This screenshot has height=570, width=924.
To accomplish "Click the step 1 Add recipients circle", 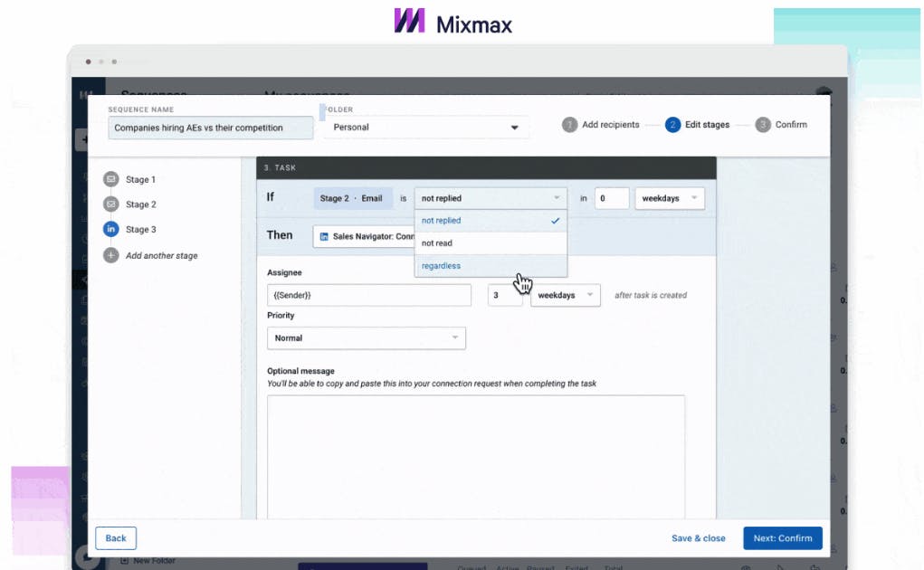I will pyautogui.click(x=571, y=125).
